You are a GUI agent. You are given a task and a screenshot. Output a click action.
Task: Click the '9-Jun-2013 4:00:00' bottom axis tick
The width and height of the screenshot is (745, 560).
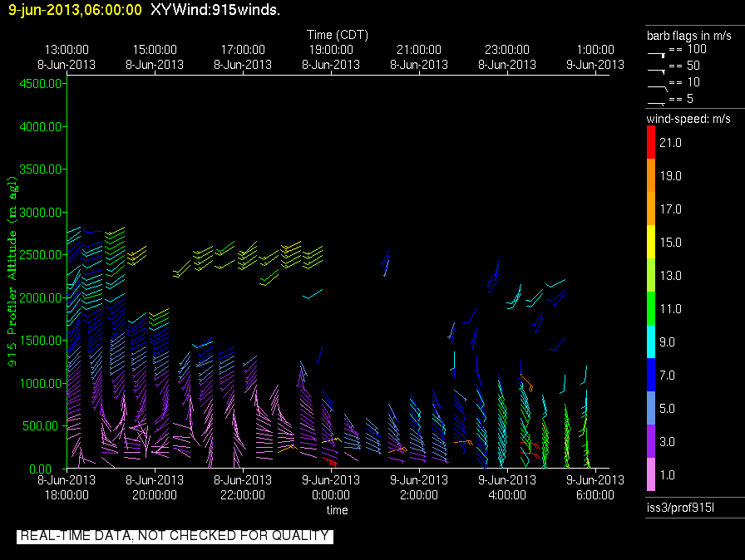tap(507, 488)
